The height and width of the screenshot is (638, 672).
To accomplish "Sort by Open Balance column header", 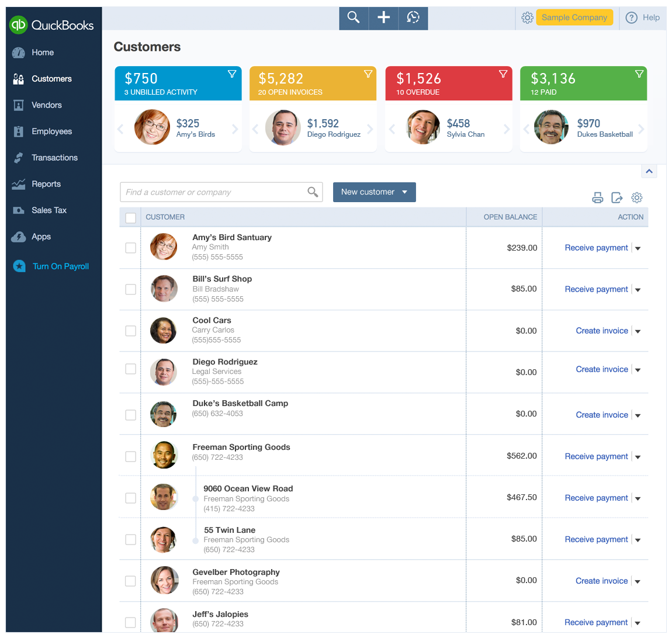I will (x=510, y=217).
